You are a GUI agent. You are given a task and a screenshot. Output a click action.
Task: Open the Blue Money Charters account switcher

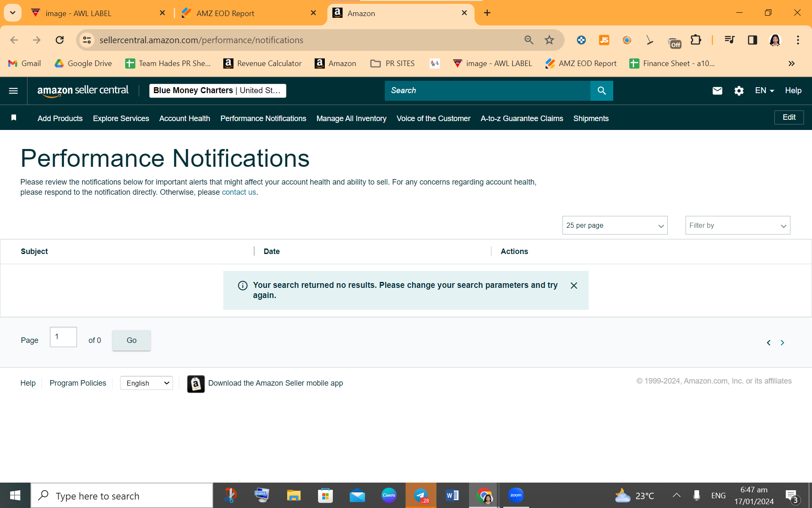pos(217,91)
